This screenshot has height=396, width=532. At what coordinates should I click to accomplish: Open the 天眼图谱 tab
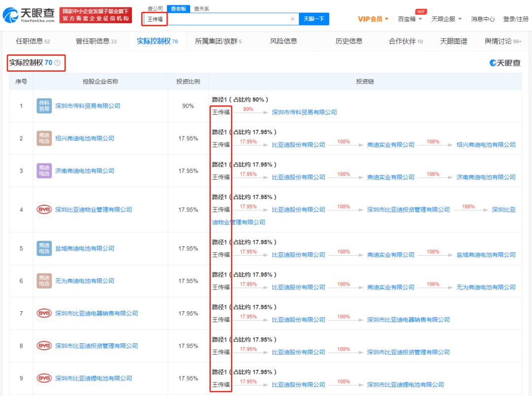click(454, 41)
